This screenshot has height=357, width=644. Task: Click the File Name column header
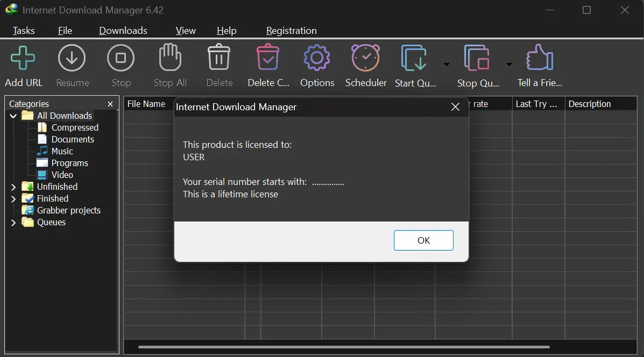146,104
